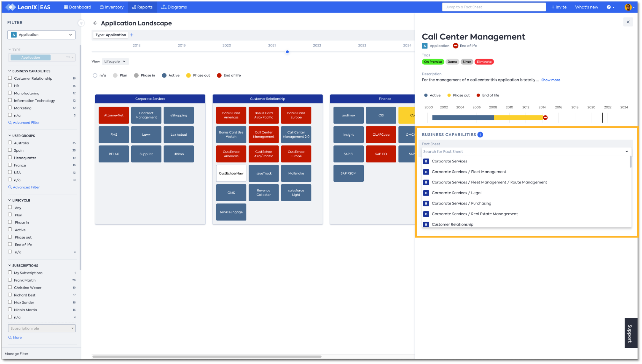Tick the Phase out lifecycle checkbox
The width and height of the screenshot is (642, 364).
[x=10, y=237]
